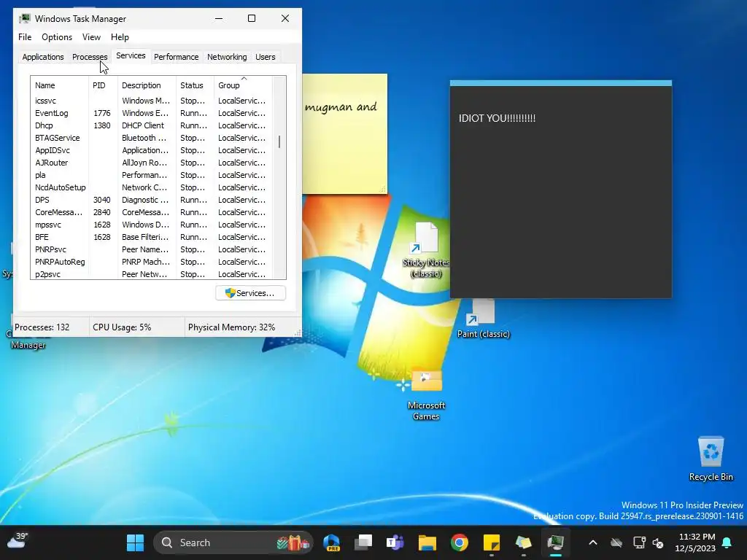Select the pla service row
747x560 pixels.
tap(152, 175)
